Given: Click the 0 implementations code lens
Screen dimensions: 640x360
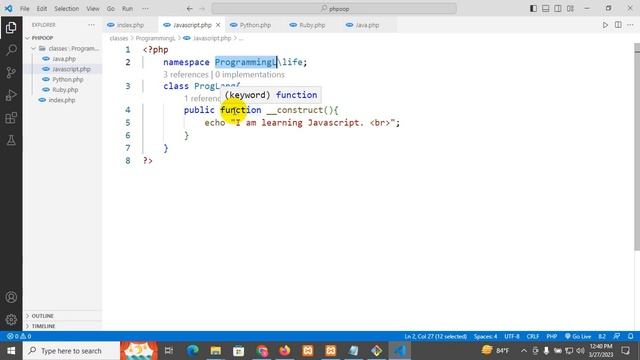Looking at the screenshot, I should pyautogui.click(x=250, y=75).
